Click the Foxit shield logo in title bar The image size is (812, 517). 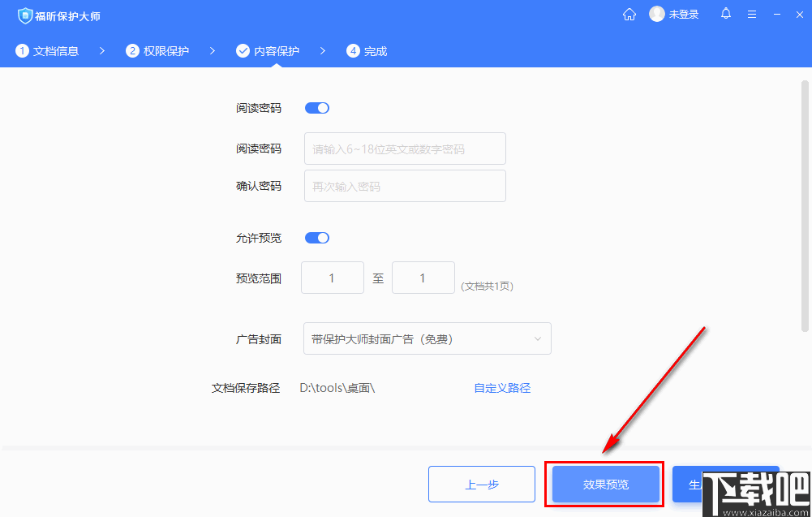click(24, 15)
